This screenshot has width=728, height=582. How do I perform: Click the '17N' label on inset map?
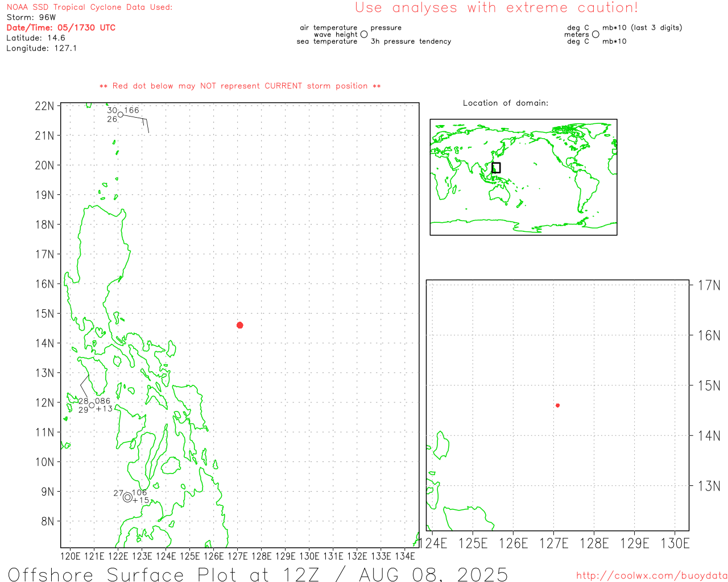(709, 285)
